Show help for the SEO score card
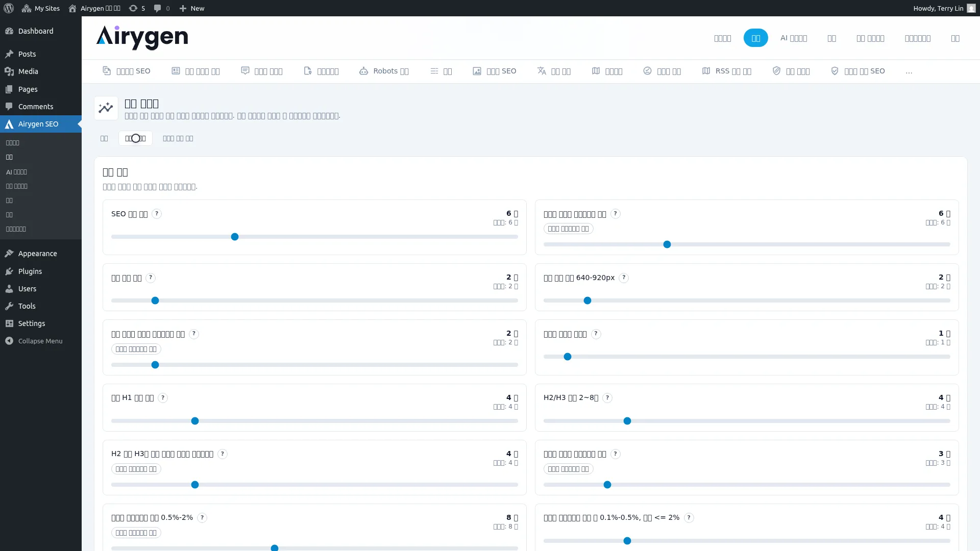The width and height of the screenshot is (980, 551). pos(157,214)
